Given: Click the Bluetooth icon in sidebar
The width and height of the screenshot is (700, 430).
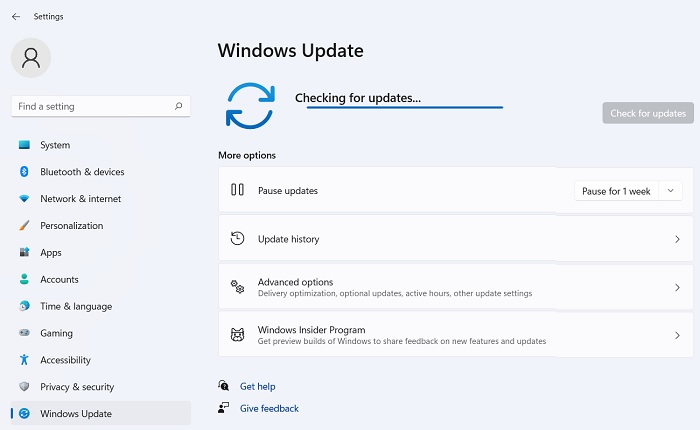Looking at the screenshot, I should pos(24,171).
